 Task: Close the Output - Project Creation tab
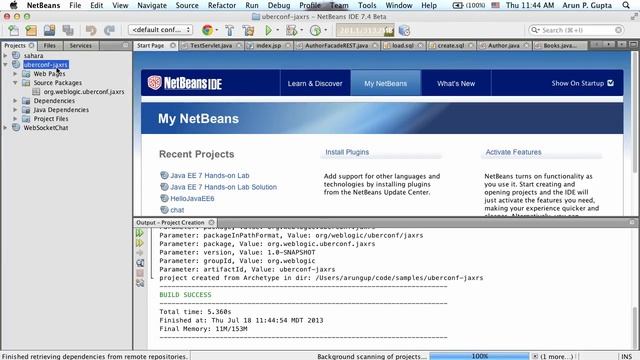(x=211, y=222)
